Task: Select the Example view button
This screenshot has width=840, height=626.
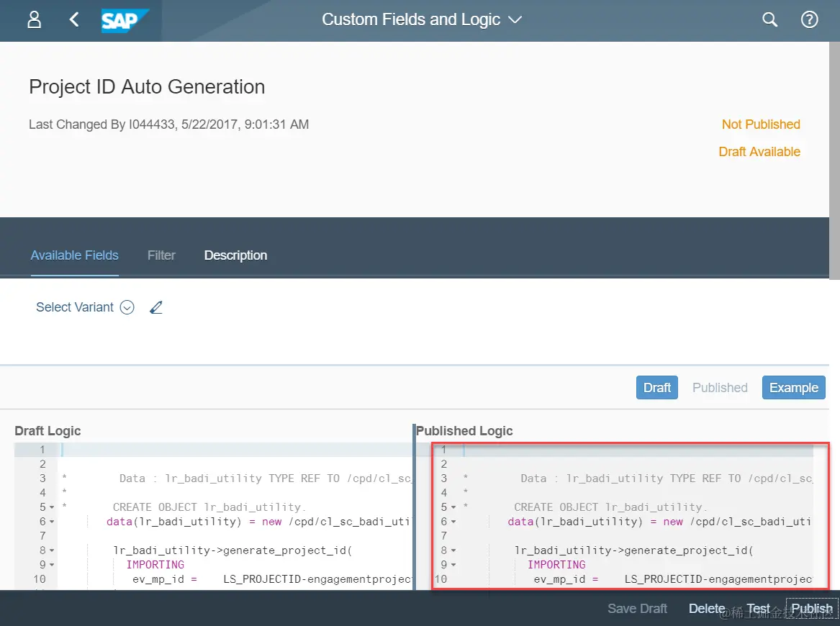Action: tap(793, 387)
